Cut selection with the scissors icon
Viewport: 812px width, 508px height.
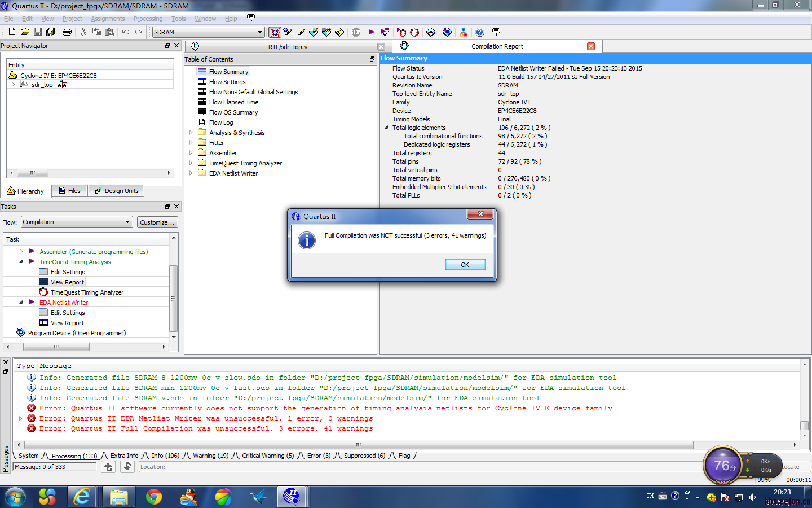[x=84, y=32]
